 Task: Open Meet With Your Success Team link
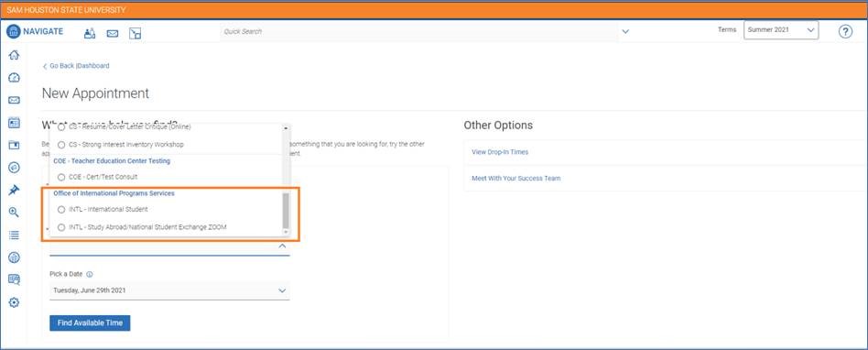[x=515, y=179]
